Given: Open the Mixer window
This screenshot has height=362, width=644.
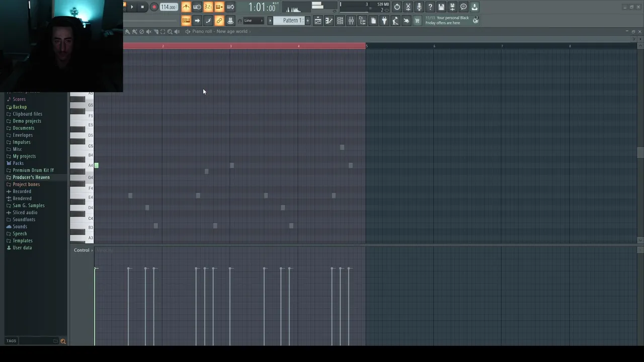Looking at the screenshot, I should (351, 21).
